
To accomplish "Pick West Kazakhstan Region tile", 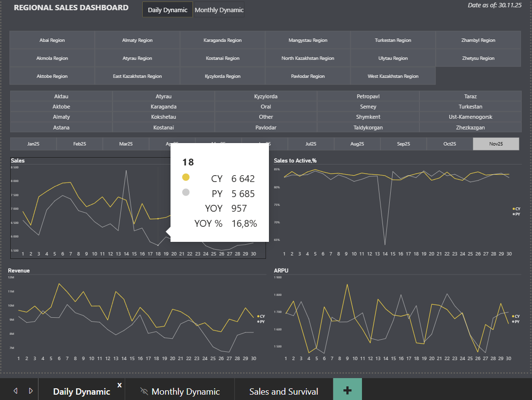I will click(x=393, y=76).
